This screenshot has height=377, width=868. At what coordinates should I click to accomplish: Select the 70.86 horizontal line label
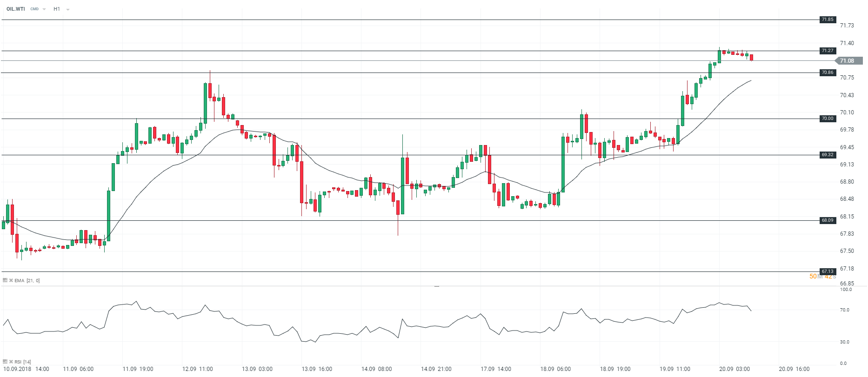pyautogui.click(x=828, y=73)
